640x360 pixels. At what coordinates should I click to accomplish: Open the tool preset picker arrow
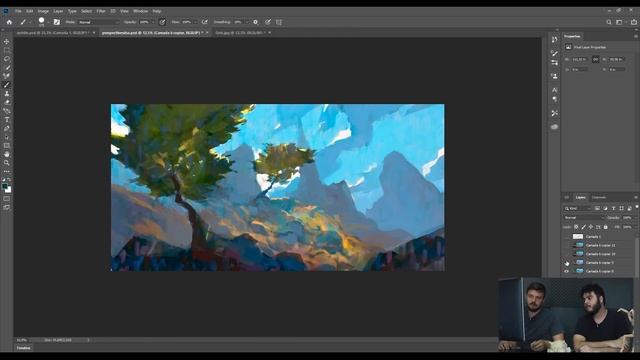[x=30, y=22]
